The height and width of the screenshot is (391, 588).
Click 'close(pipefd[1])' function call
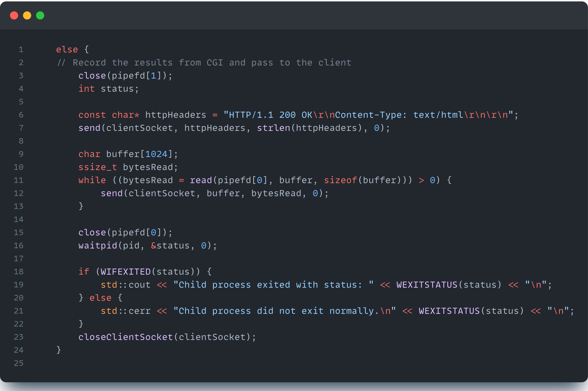(x=125, y=76)
